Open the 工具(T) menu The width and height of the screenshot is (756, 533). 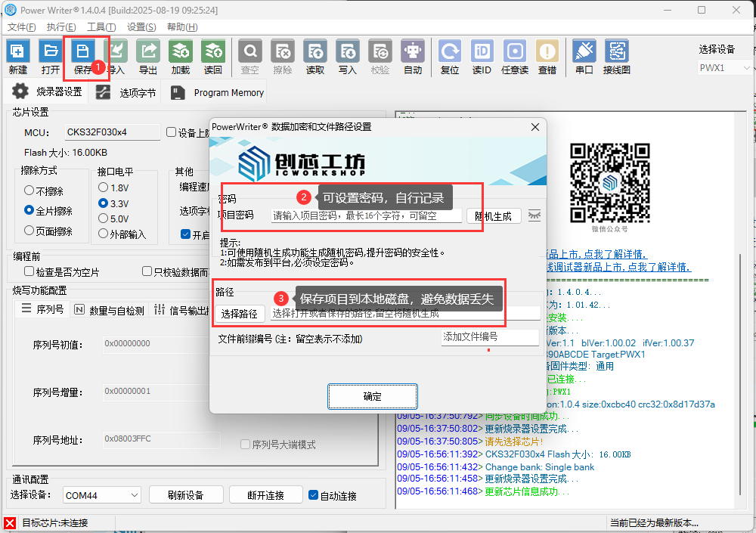101,27
